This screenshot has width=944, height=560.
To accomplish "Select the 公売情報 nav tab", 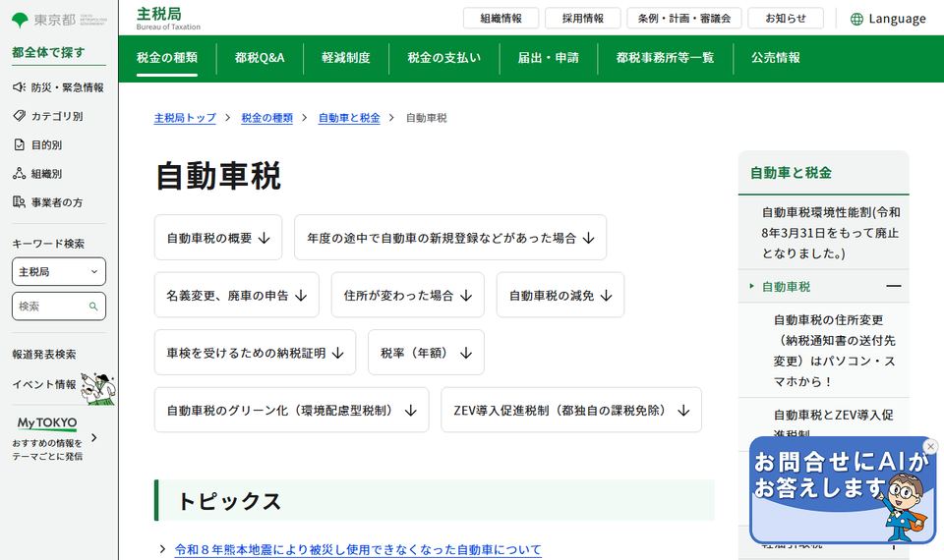I will (x=776, y=58).
